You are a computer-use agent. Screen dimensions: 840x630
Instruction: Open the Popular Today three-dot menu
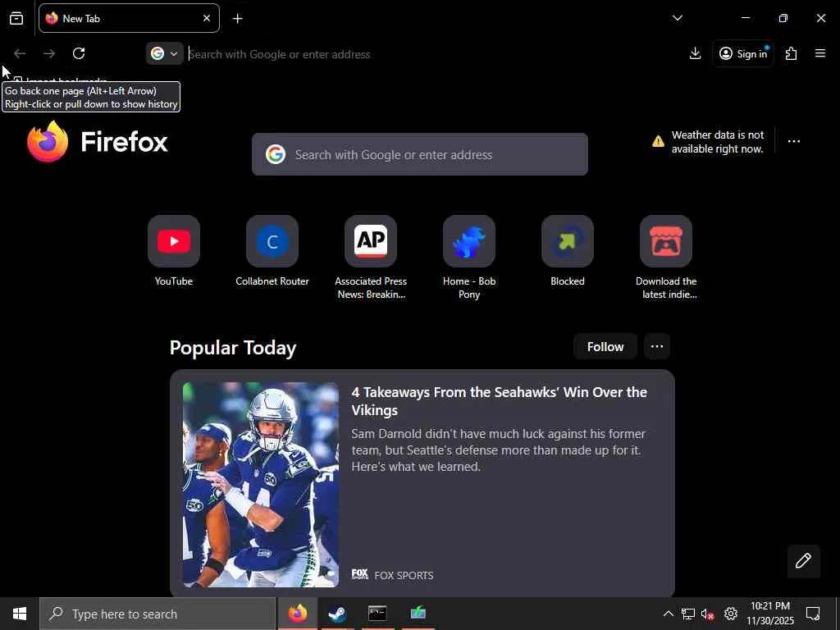657,347
